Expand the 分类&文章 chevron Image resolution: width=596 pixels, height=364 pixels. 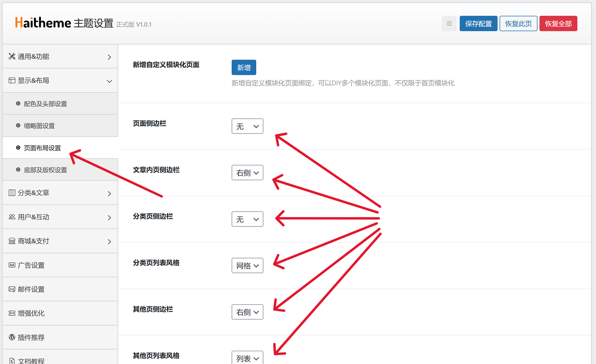tap(109, 194)
